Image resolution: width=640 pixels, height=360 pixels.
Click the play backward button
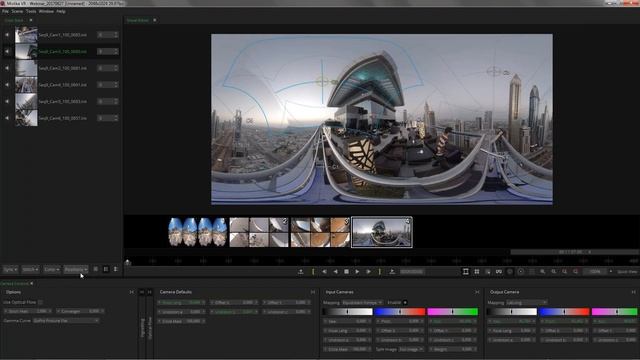pyautogui.click(x=336, y=271)
